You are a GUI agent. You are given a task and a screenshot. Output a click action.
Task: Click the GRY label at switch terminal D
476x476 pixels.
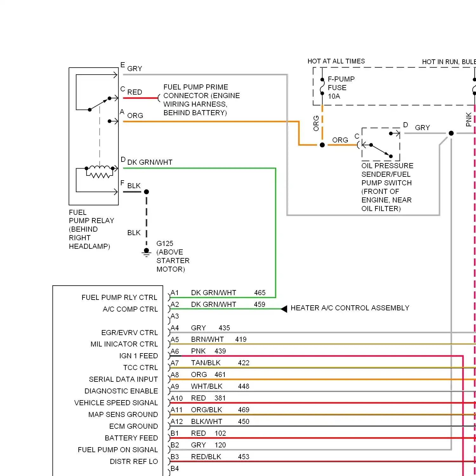[422, 128]
